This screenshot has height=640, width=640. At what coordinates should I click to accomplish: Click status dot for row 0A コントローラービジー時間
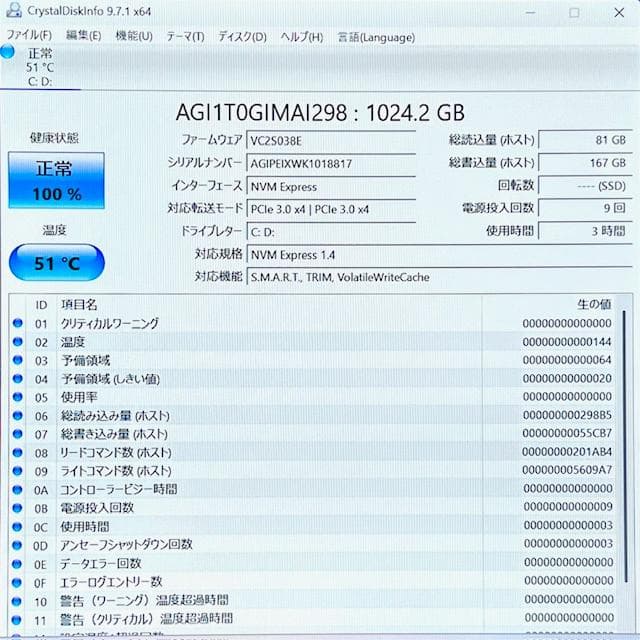coord(17,489)
